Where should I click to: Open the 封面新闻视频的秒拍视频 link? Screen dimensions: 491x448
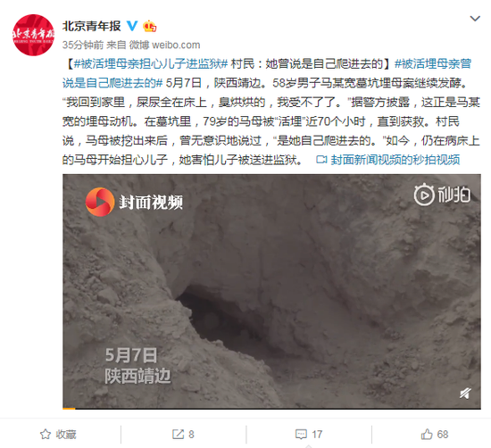tap(395, 160)
